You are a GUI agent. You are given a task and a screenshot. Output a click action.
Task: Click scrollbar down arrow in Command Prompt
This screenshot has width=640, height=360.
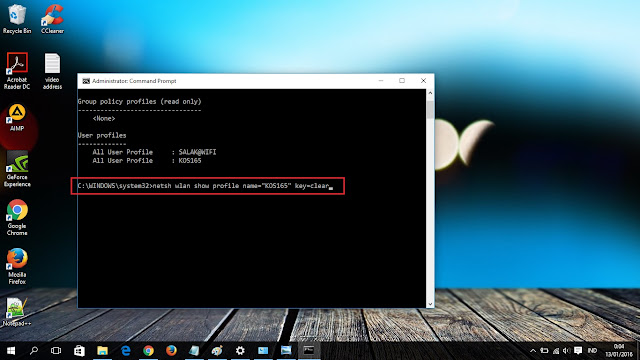tap(430, 304)
